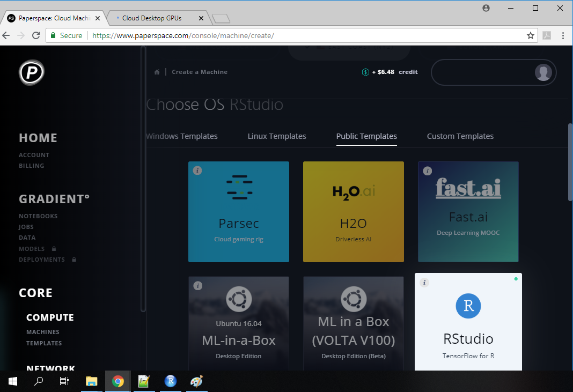Screen dimensions: 573x392
Task: Click Chrome icon in taskbar
Action: [117, 381]
